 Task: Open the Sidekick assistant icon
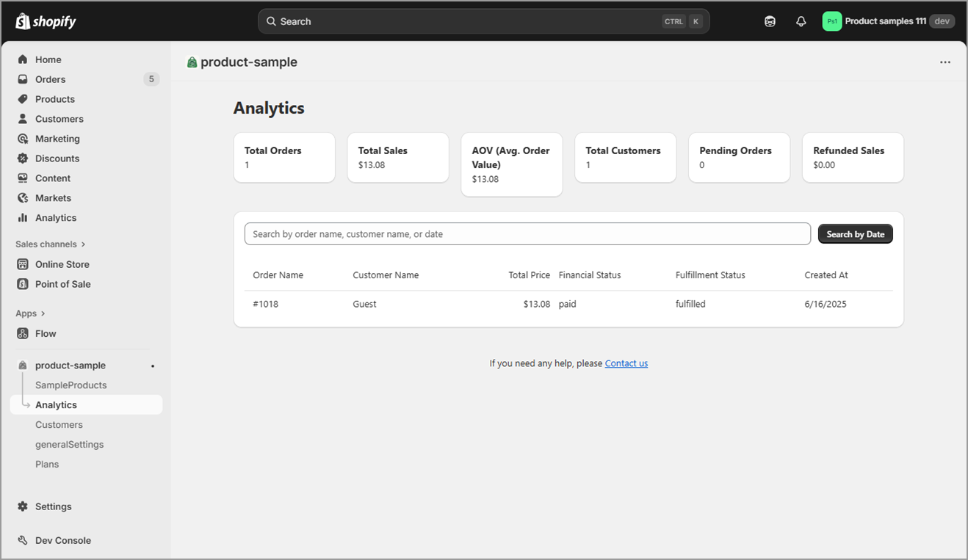pyautogui.click(x=770, y=21)
